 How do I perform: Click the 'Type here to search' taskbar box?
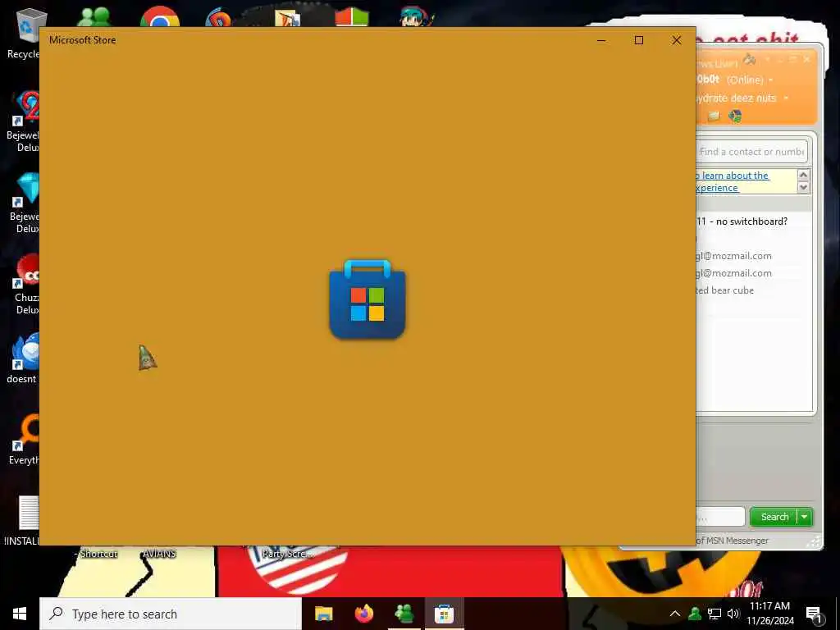point(171,614)
